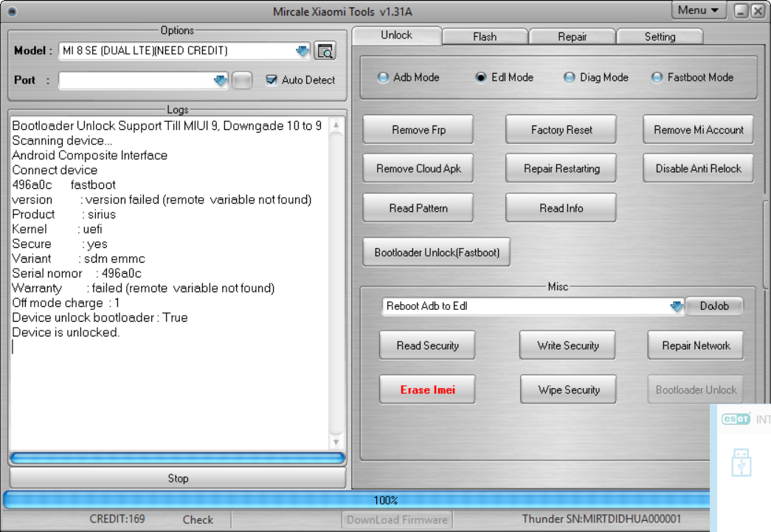Click the DownLoad Firmware button
This screenshot has width=771, height=532.
(x=397, y=519)
